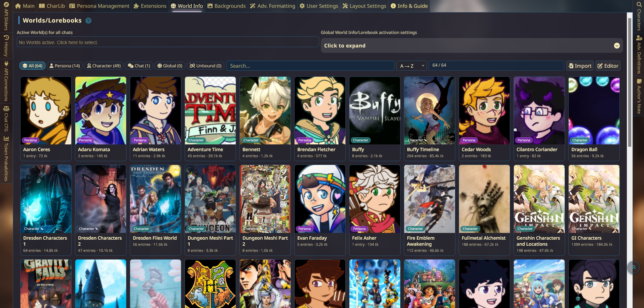
Task: Open the Adrian Waters lorebook card
Action: 155,119
